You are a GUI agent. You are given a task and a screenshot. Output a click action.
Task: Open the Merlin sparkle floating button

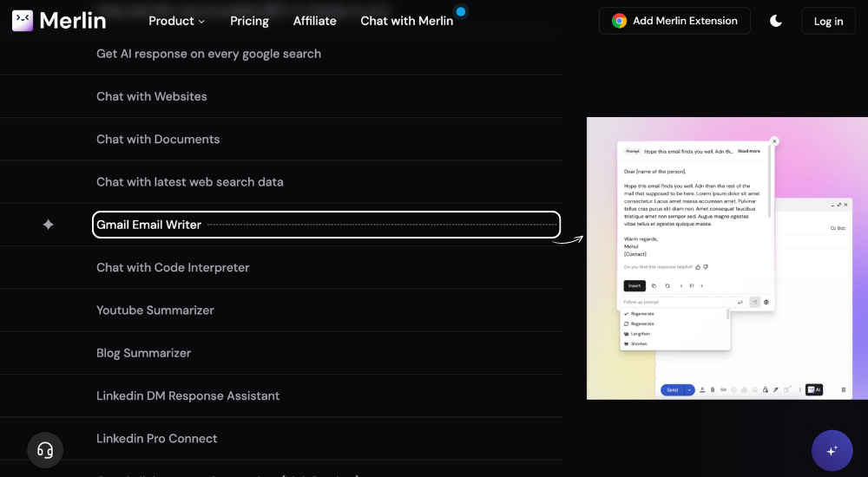click(x=832, y=450)
